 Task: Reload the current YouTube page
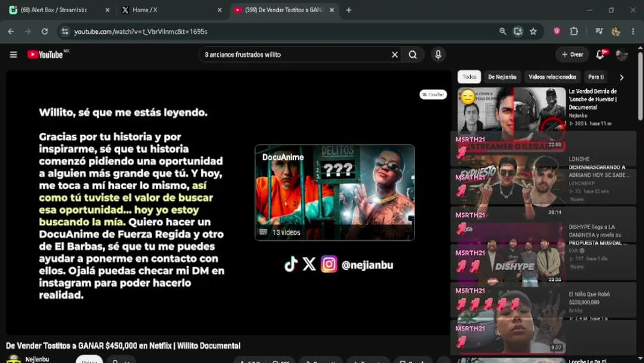pos(44,31)
